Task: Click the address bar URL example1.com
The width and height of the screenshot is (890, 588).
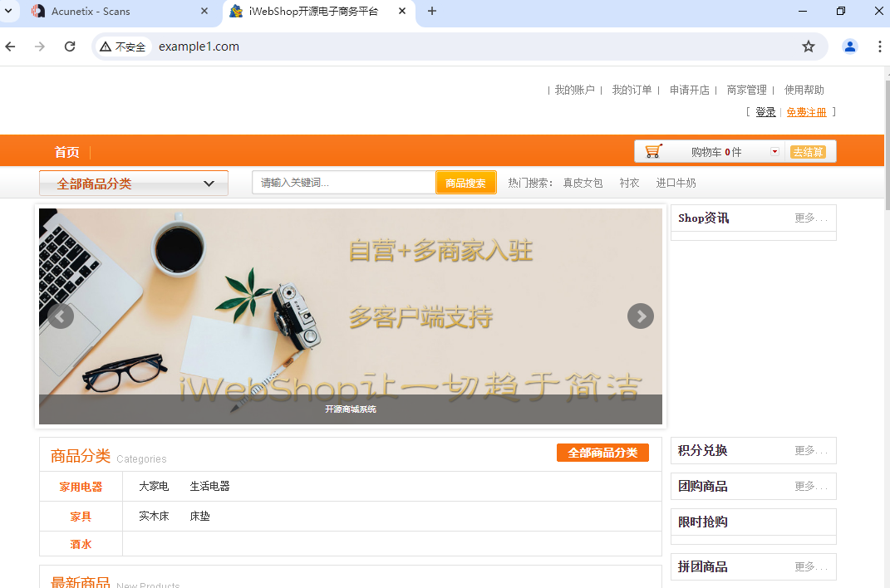Action: point(199,47)
